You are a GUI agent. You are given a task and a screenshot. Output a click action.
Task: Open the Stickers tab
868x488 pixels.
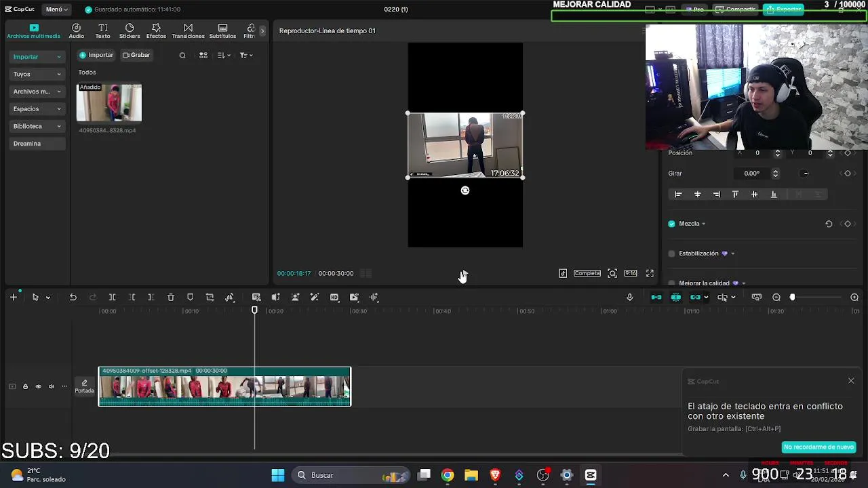click(x=130, y=31)
